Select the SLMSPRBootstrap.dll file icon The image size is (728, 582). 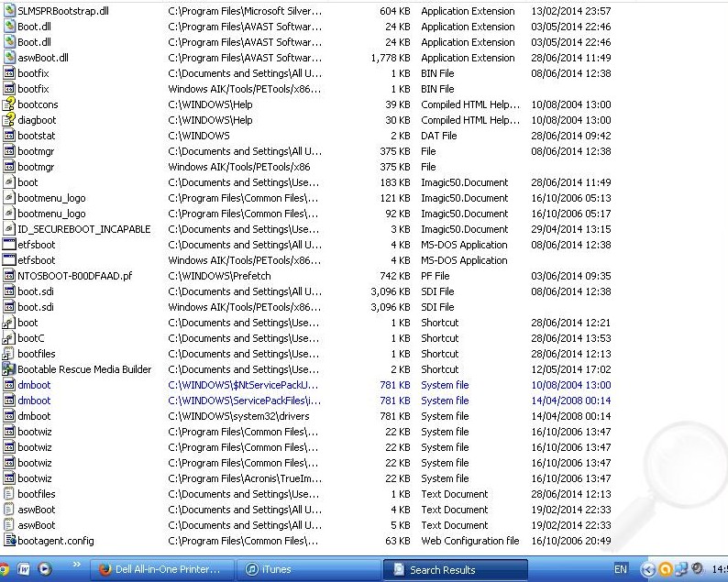click(9, 11)
